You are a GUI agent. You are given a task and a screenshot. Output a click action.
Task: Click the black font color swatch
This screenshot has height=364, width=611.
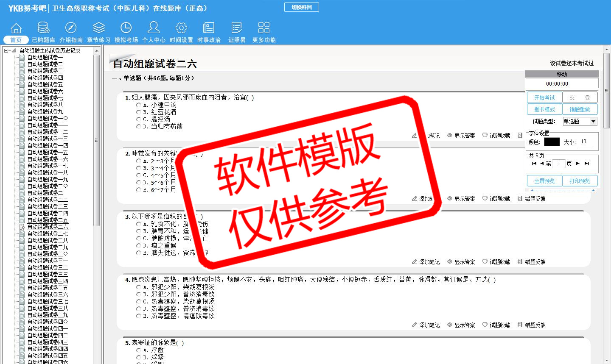click(552, 142)
